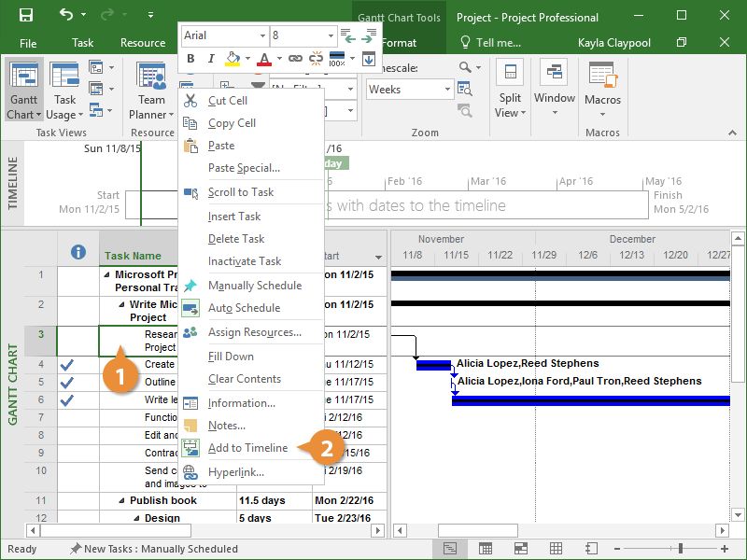747x560 pixels.
Task: Select Add to Timeline from context menu
Action: click(x=247, y=448)
